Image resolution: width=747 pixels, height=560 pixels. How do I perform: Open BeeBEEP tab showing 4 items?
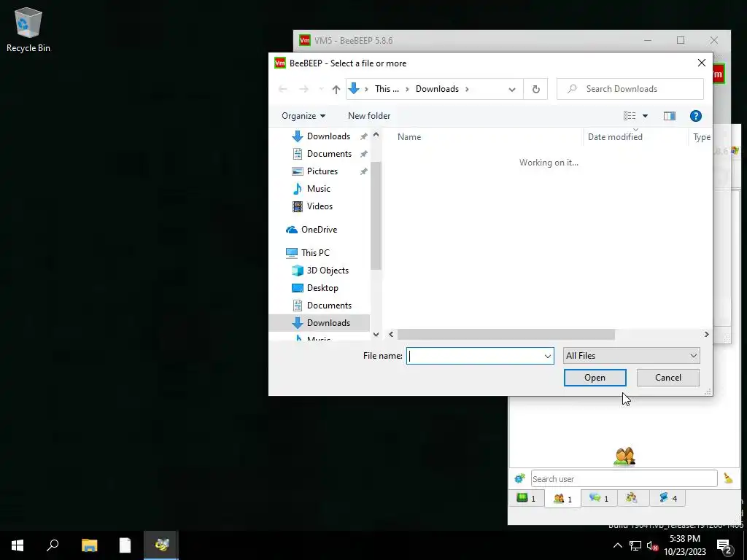[667, 498]
